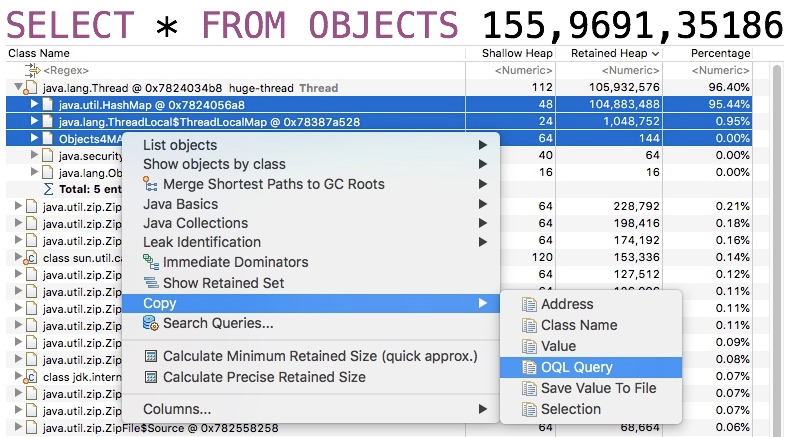Click the Class Name copy icon
The height and width of the screenshot is (437, 791).
pos(529,325)
